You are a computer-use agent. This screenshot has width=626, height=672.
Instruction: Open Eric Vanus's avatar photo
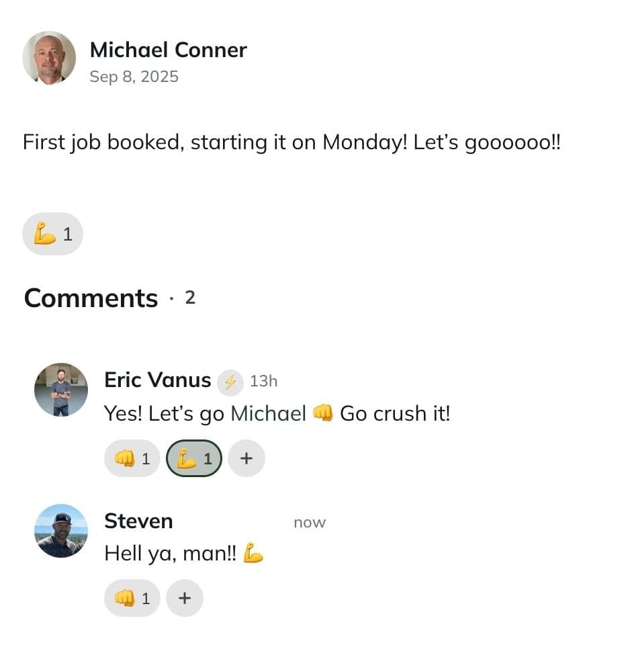coord(61,390)
